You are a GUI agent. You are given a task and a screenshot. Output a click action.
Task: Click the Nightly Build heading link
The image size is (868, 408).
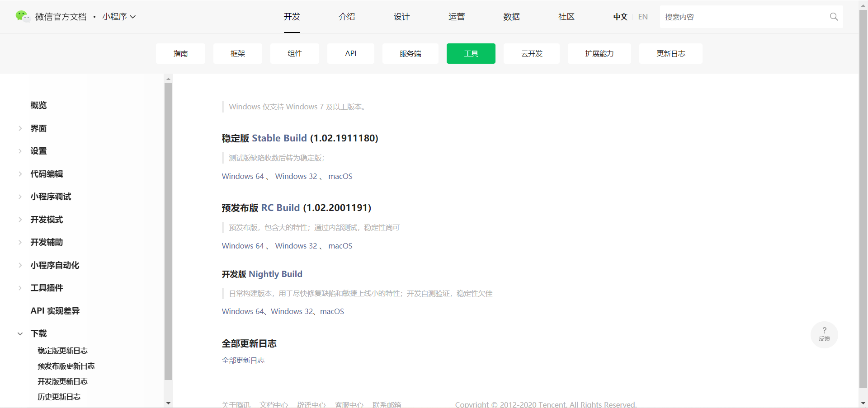tap(275, 274)
